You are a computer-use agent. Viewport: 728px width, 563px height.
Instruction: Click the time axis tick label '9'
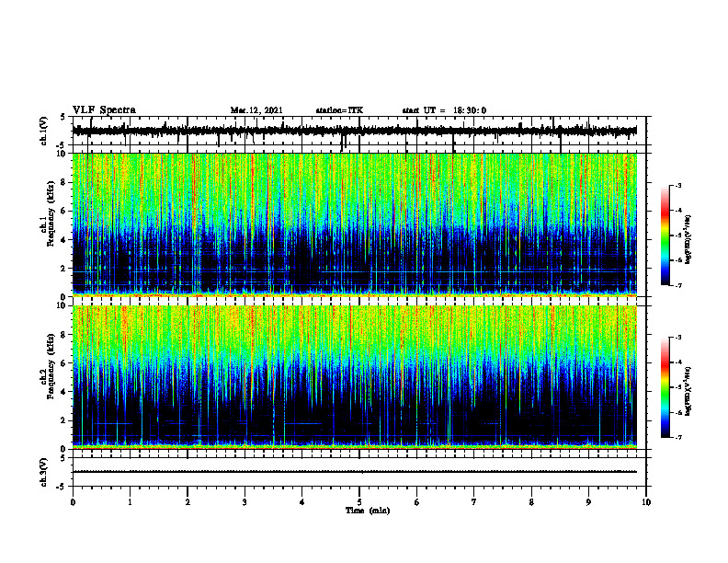tap(588, 502)
